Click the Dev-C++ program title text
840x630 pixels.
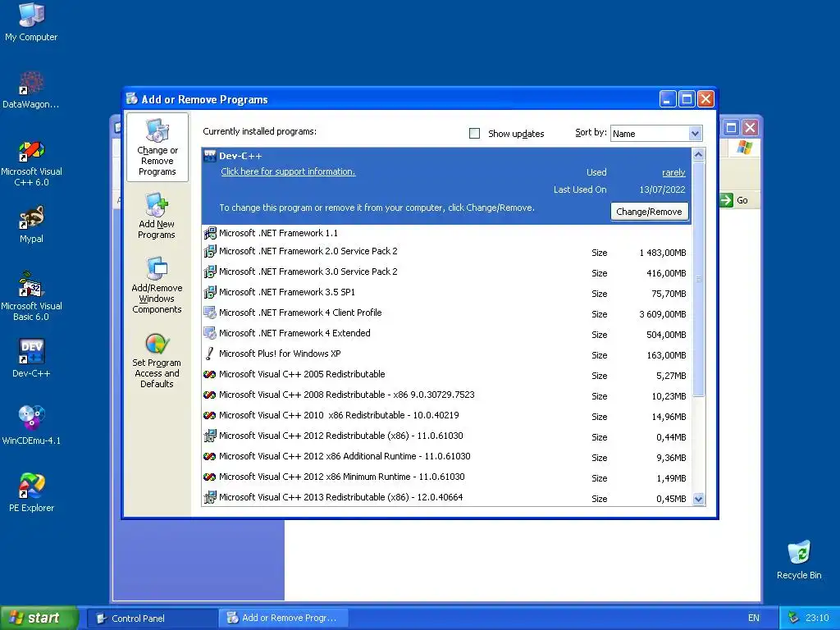(x=240, y=156)
